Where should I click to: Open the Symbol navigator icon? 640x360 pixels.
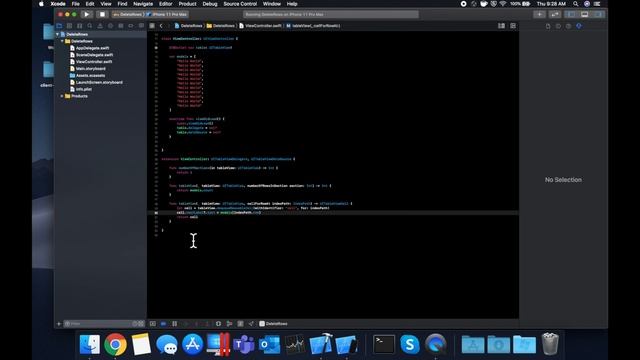tap(80, 26)
